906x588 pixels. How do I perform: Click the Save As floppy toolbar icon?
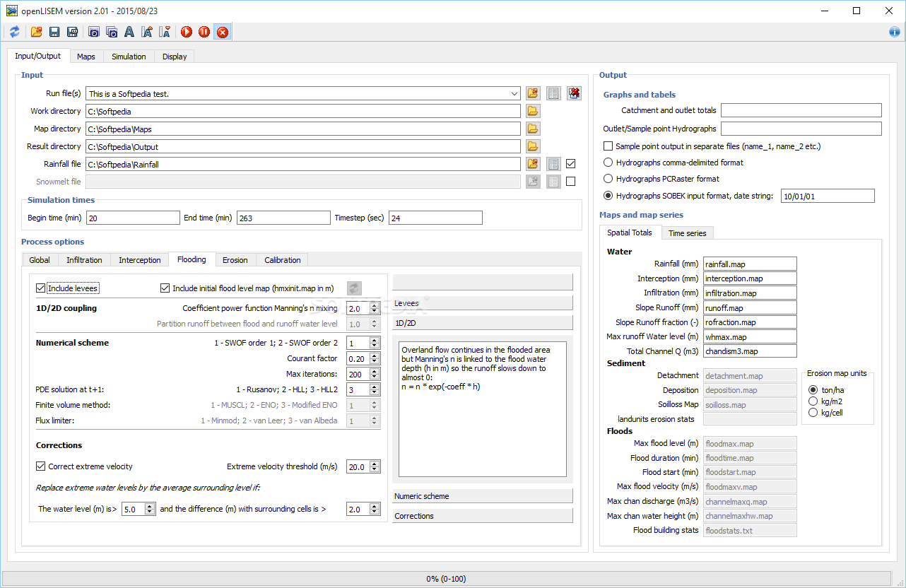point(72,32)
